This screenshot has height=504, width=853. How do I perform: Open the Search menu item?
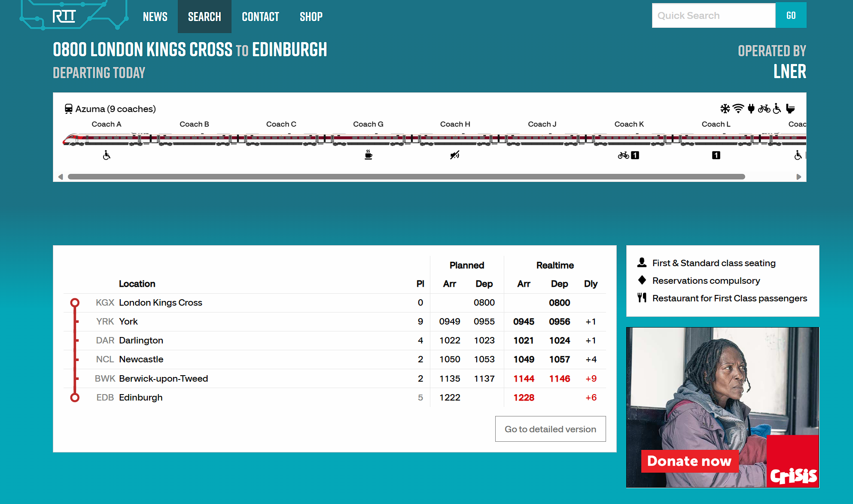[204, 17]
